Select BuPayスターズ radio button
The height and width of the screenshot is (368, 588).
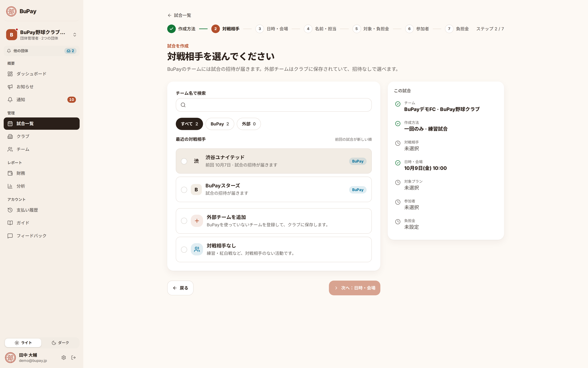(x=184, y=190)
